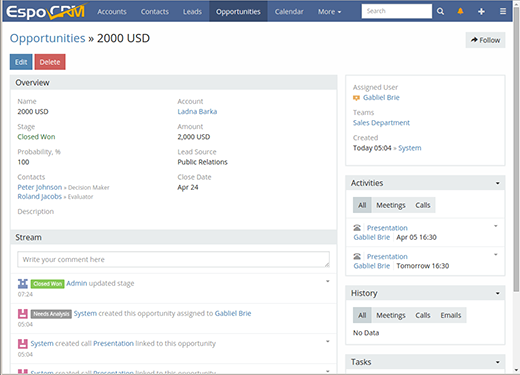Viewport: 520px width, 375px height.
Task: Open the More navigation menu
Action: (x=329, y=12)
